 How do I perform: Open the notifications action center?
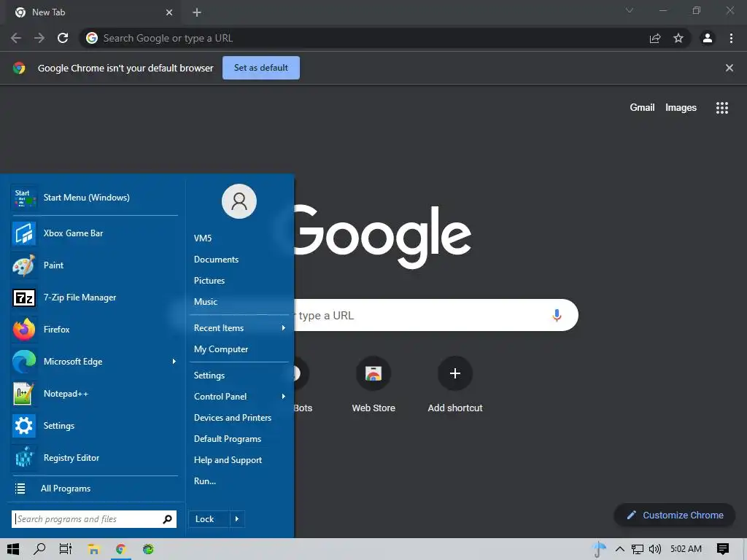coord(723,549)
